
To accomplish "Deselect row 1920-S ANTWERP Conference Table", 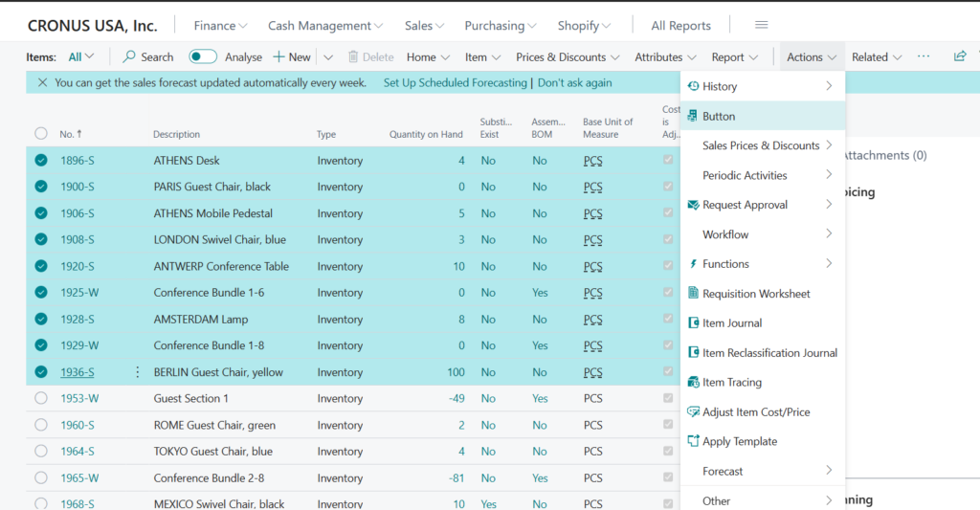I will click(x=41, y=266).
